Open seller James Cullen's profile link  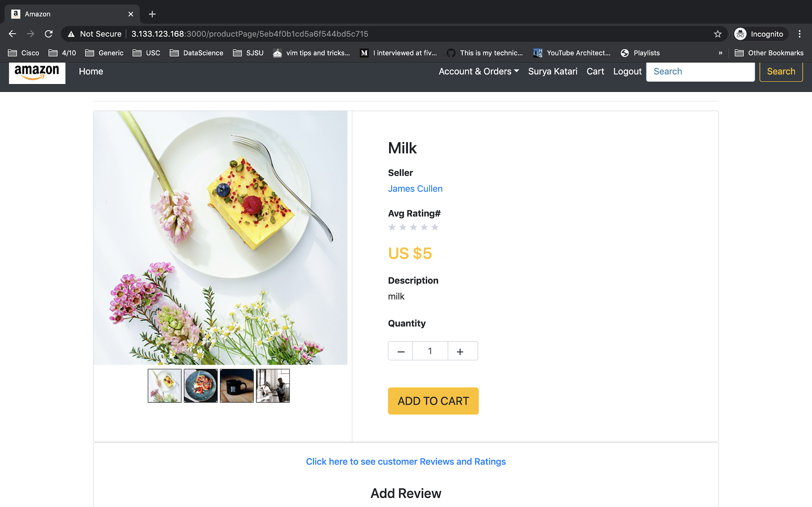(415, 189)
